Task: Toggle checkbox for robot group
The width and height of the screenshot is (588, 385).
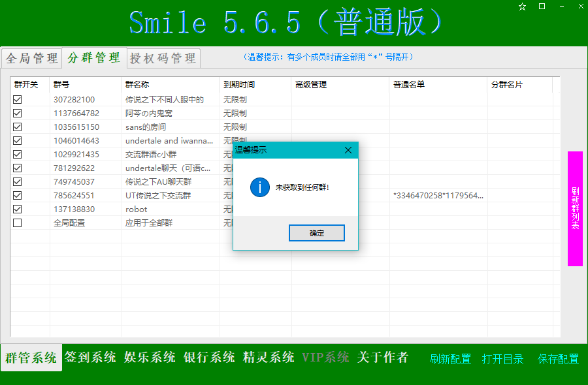Action: tap(18, 209)
